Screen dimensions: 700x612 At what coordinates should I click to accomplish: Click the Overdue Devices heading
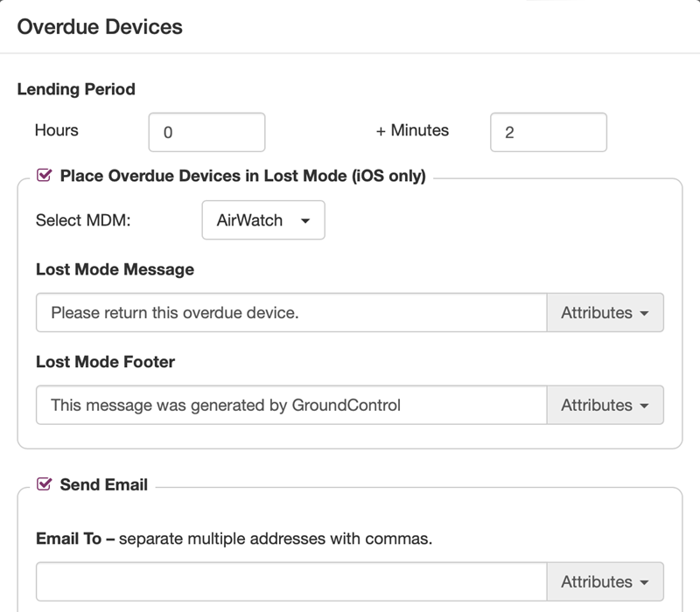coord(100,27)
